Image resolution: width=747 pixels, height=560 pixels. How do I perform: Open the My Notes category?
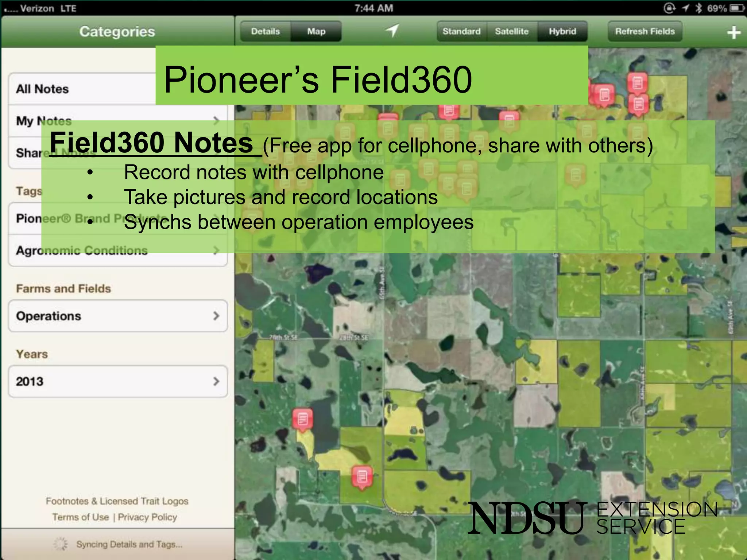click(x=118, y=121)
